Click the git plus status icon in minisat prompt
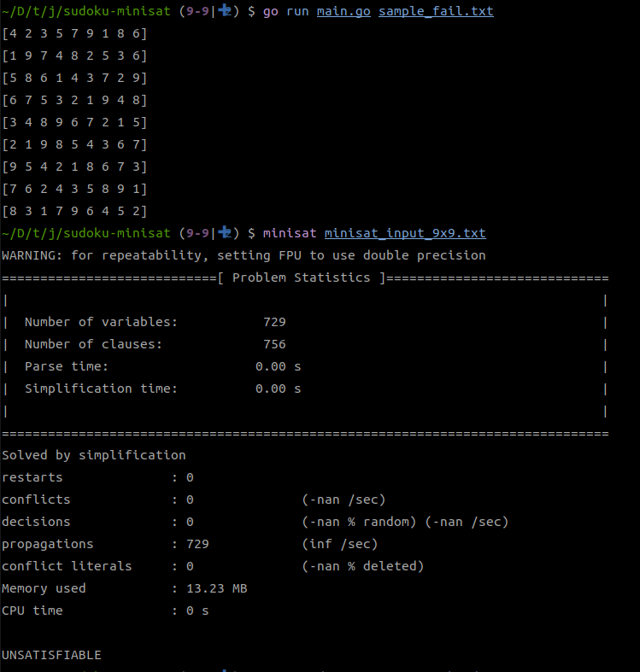Viewport: 640px width, 672px height. 224,232
